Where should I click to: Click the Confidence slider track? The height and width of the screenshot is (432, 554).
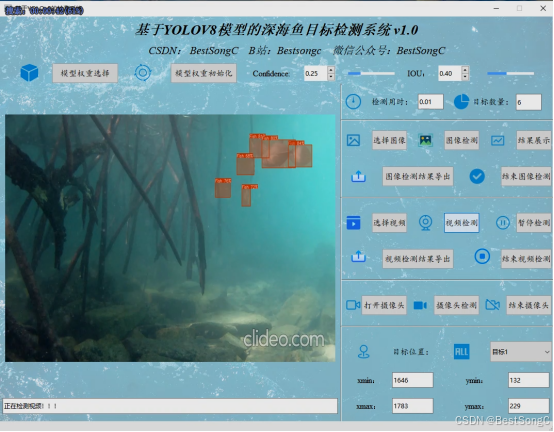[371, 73]
